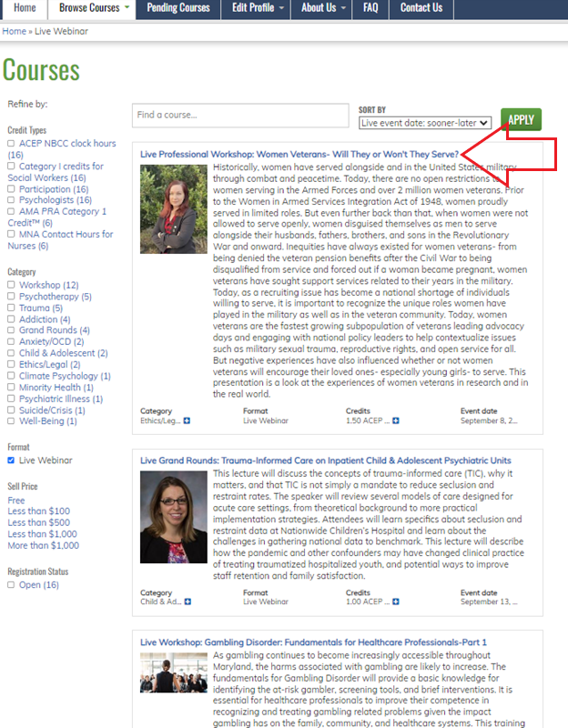Tick the Psychotherapy category checkbox
Screen dimensions: 568x728
pos(11,297)
